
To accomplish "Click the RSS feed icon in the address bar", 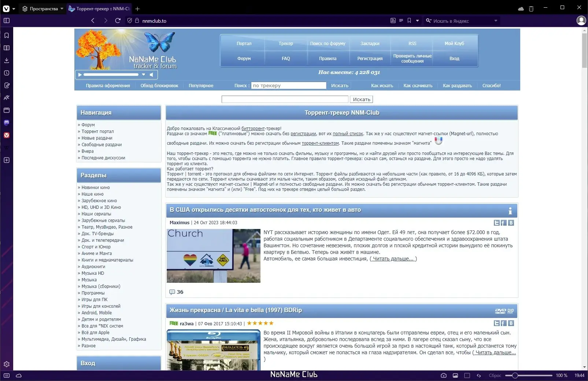I will click(393, 21).
